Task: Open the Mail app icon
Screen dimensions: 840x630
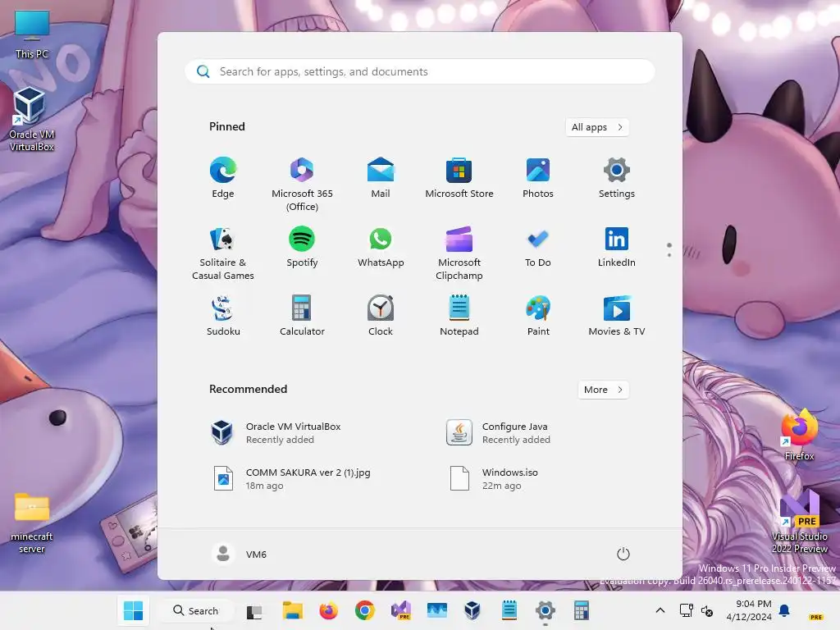Action: [381, 178]
